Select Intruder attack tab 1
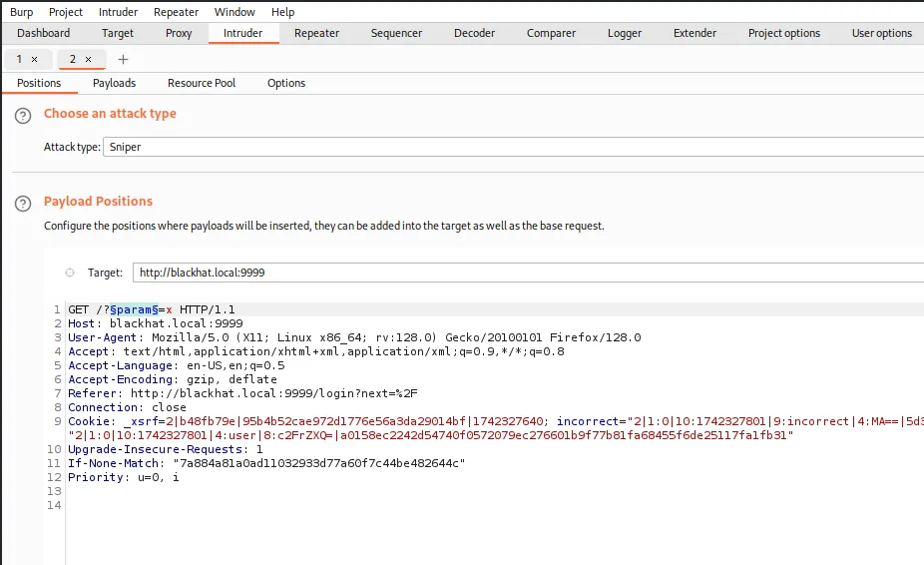924x565 pixels. (19, 59)
